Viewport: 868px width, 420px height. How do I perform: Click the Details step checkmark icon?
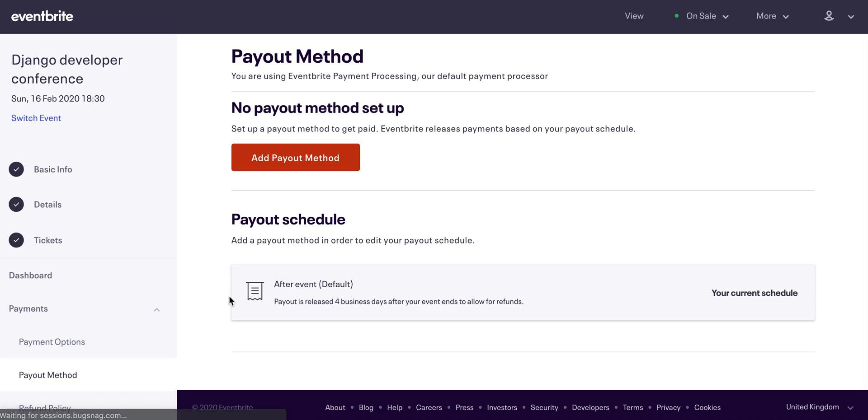pyautogui.click(x=16, y=205)
